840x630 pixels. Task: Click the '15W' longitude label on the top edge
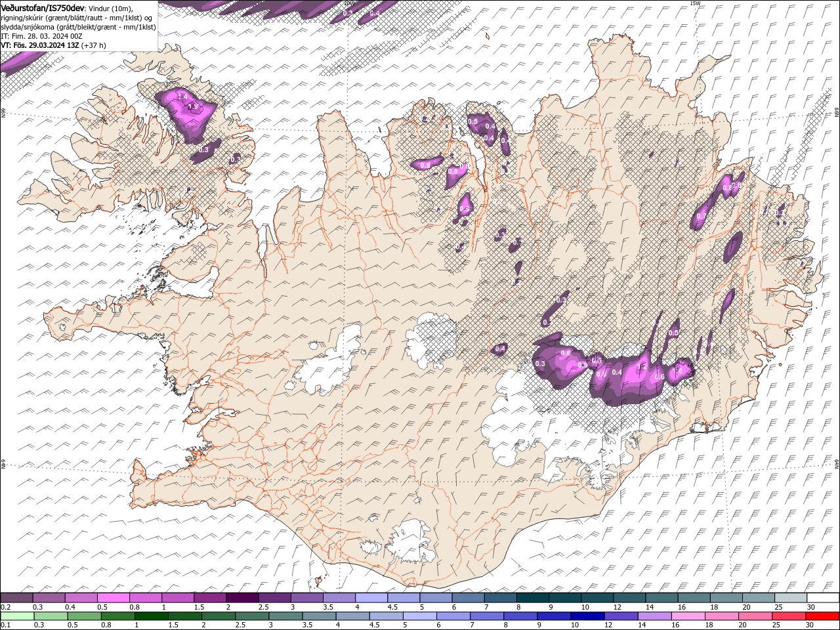coord(695,3)
